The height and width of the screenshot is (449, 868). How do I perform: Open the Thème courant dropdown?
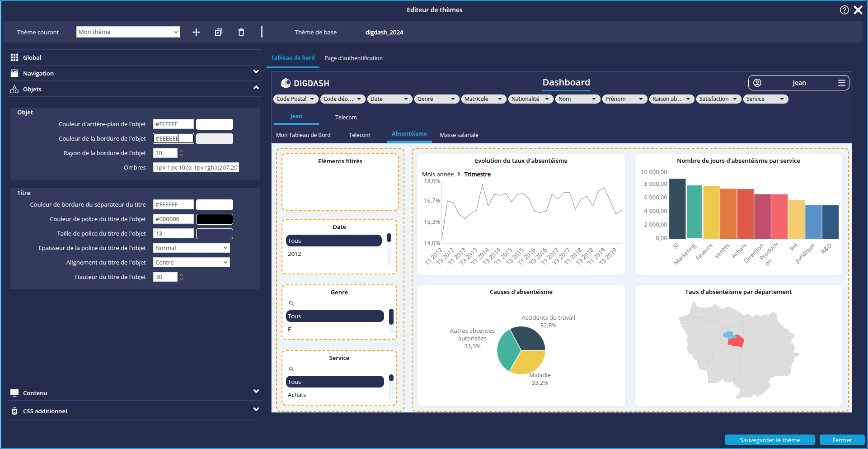[x=128, y=32]
